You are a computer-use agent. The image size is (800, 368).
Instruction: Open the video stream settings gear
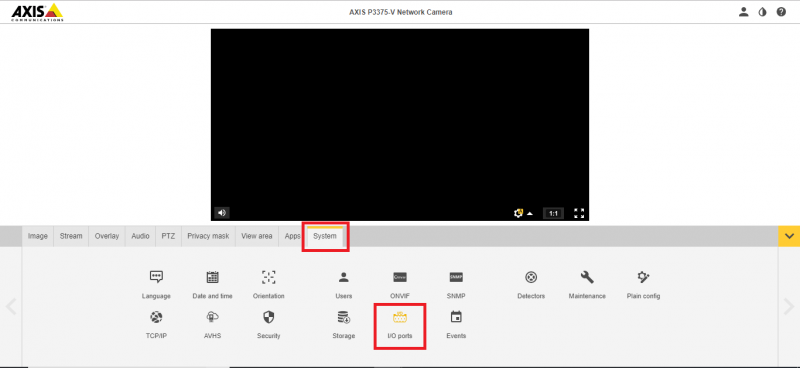[518, 213]
